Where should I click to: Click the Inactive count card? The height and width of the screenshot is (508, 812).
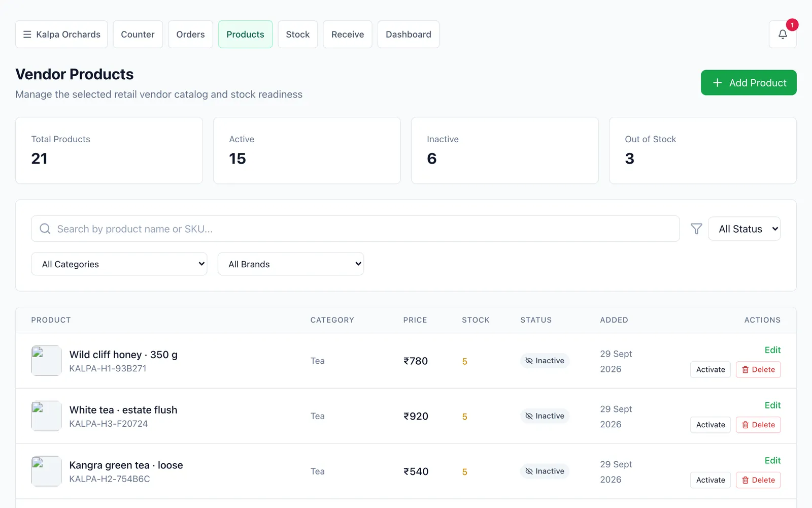(505, 150)
